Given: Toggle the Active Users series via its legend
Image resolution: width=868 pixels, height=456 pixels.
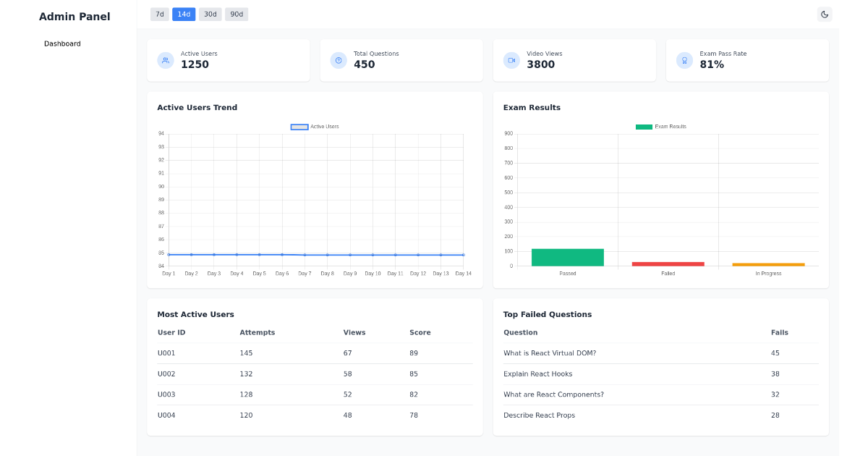Looking at the screenshot, I should coord(316,126).
